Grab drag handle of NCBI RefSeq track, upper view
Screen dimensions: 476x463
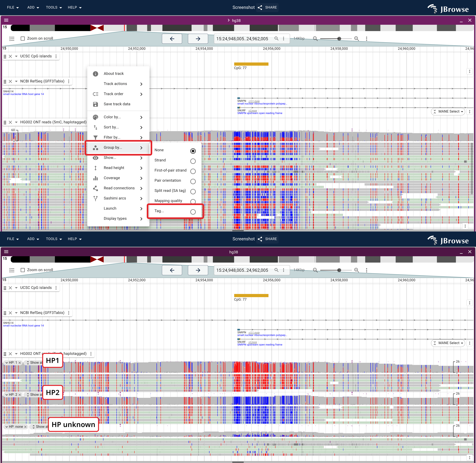[5, 82]
